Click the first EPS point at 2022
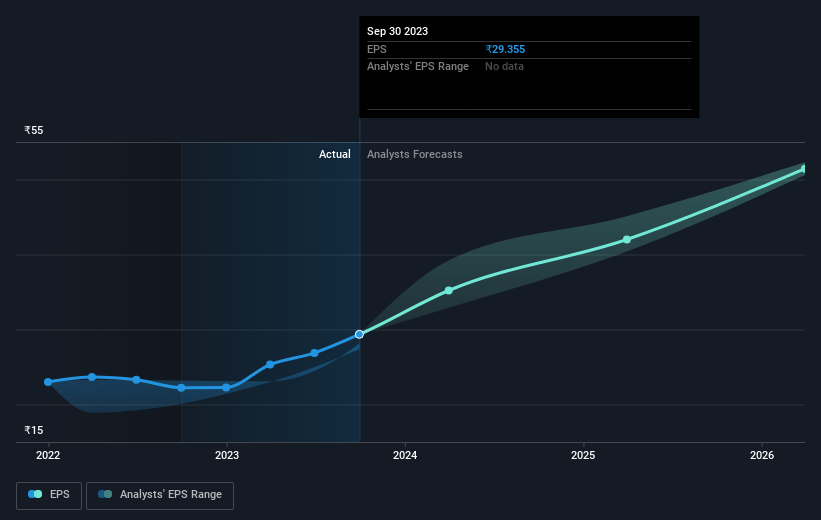The width and height of the screenshot is (821, 520). (48, 382)
